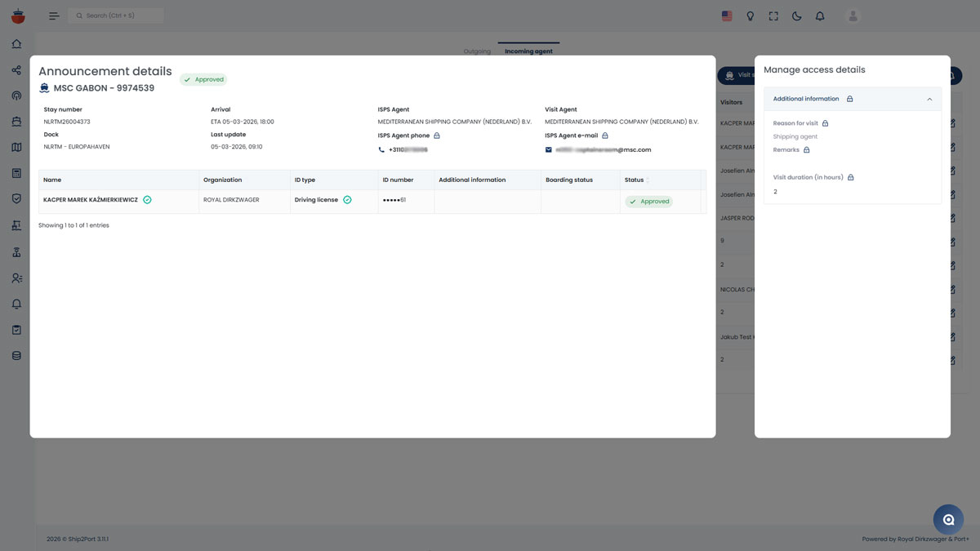
Task: Select the Incoming agent tab
Action: 528,51
